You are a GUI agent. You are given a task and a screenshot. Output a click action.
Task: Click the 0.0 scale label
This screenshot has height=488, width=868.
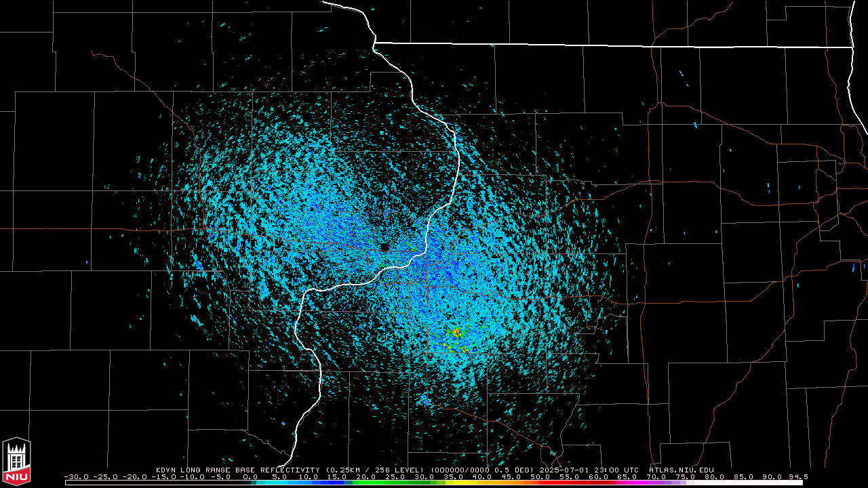pos(250,476)
